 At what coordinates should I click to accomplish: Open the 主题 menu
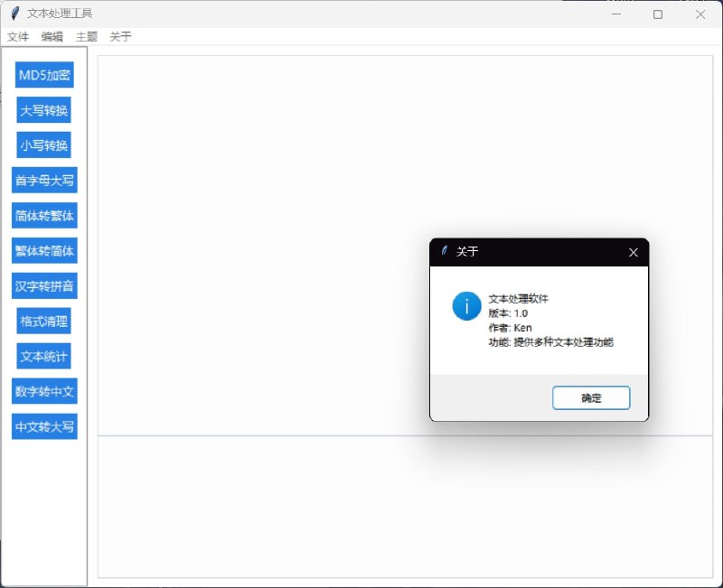coord(86,36)
